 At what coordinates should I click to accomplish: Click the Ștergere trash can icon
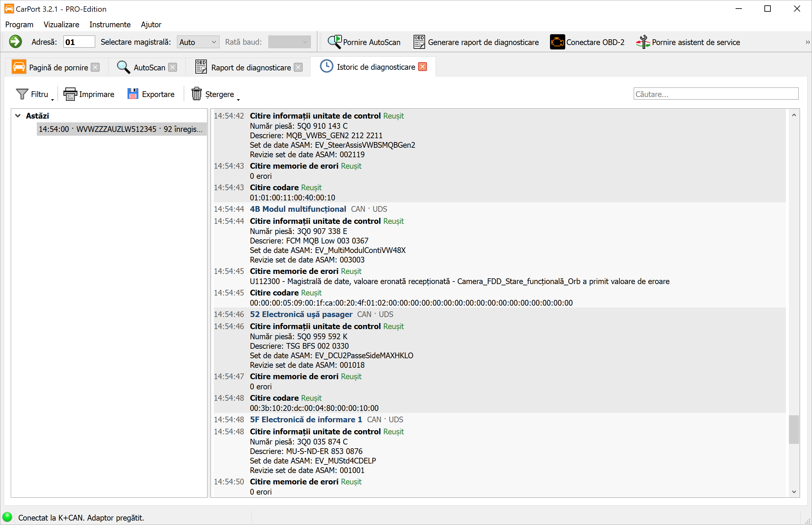coord(196,94)
